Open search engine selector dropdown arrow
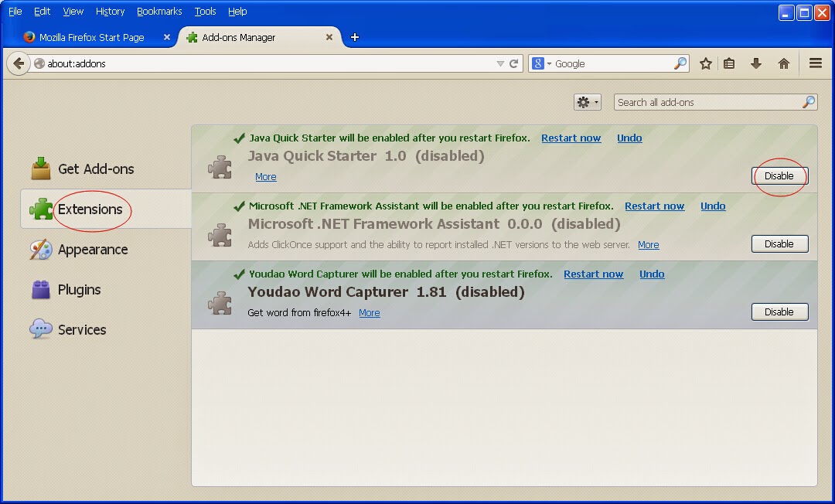Image resolution: width=835 pixels, height=504 pixels. tap(549, 64)
